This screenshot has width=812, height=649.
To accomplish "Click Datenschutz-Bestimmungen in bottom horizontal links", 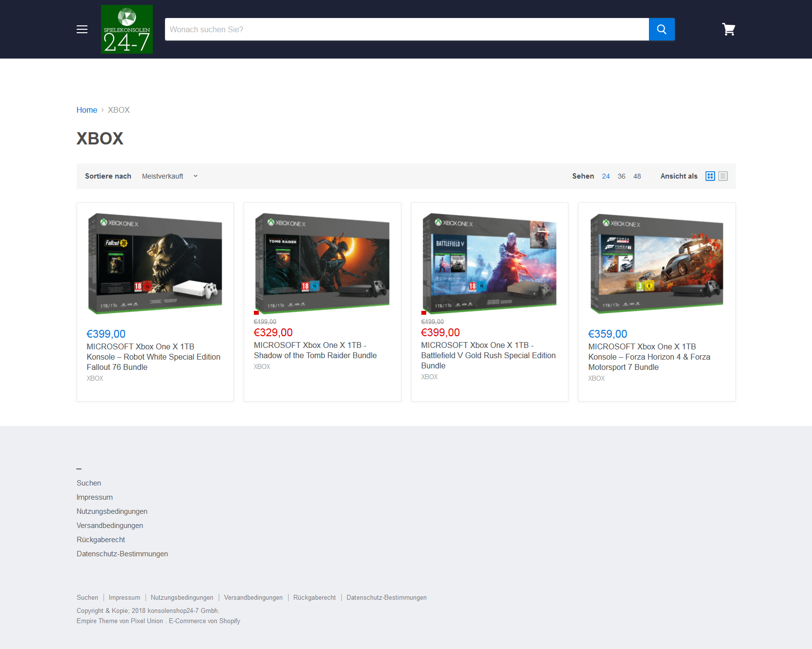I will click(x=387, y=598).
